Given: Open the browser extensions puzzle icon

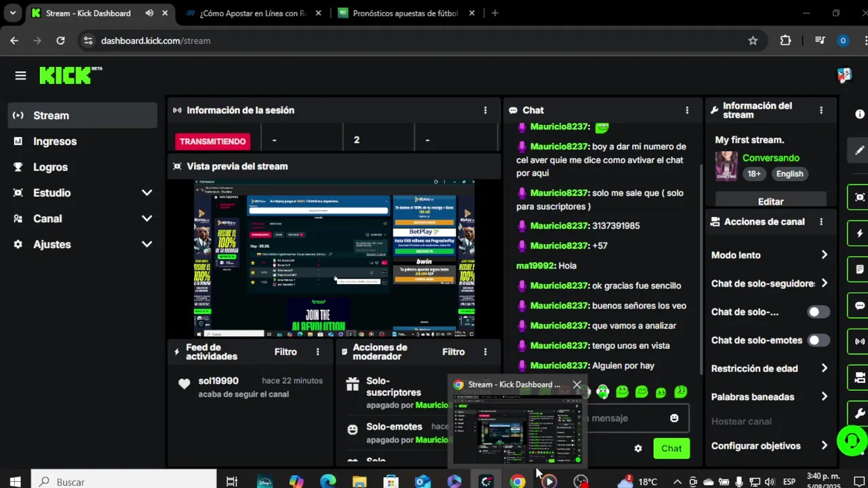Looking at the screenshot, I should click(785, 41).
